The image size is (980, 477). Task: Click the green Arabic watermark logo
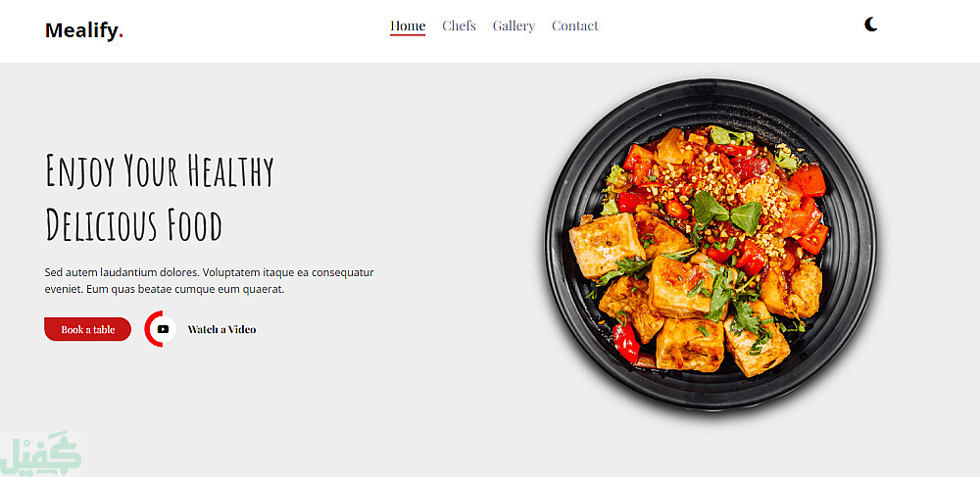tap(40, 453)
